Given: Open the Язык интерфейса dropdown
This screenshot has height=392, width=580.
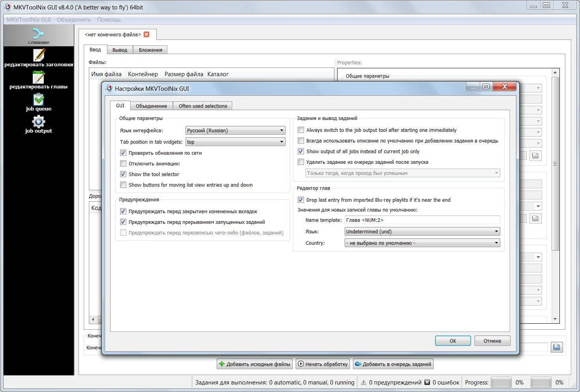Looking at the screenshot, I should (x=235, y=130).
